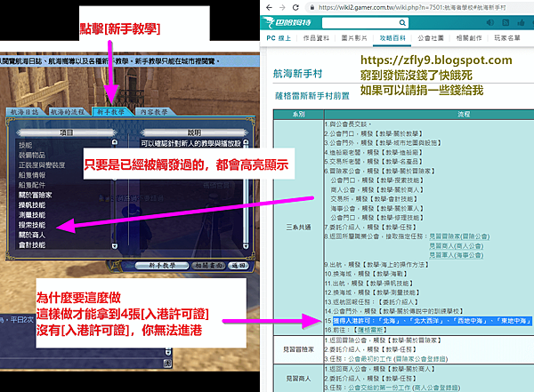Select 船隻配件 in the item list
Screen dimensions: 534x392
(x=32, y=185)
